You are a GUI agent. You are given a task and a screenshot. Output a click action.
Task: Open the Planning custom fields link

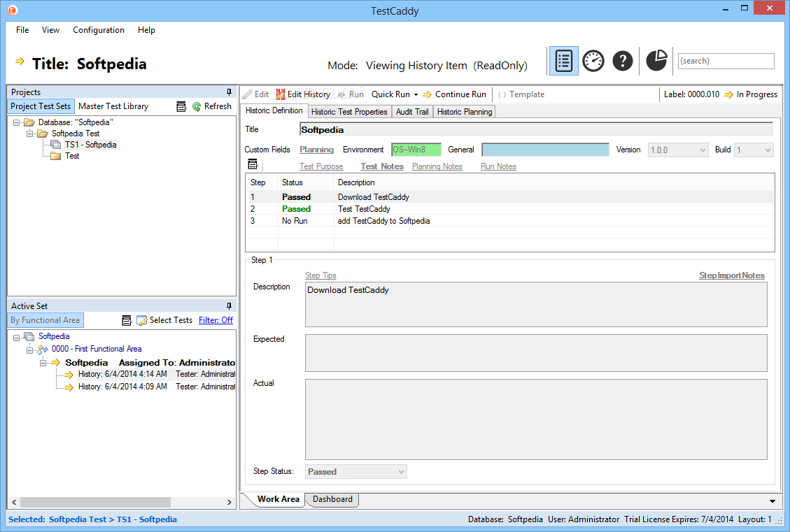(316, 150)
